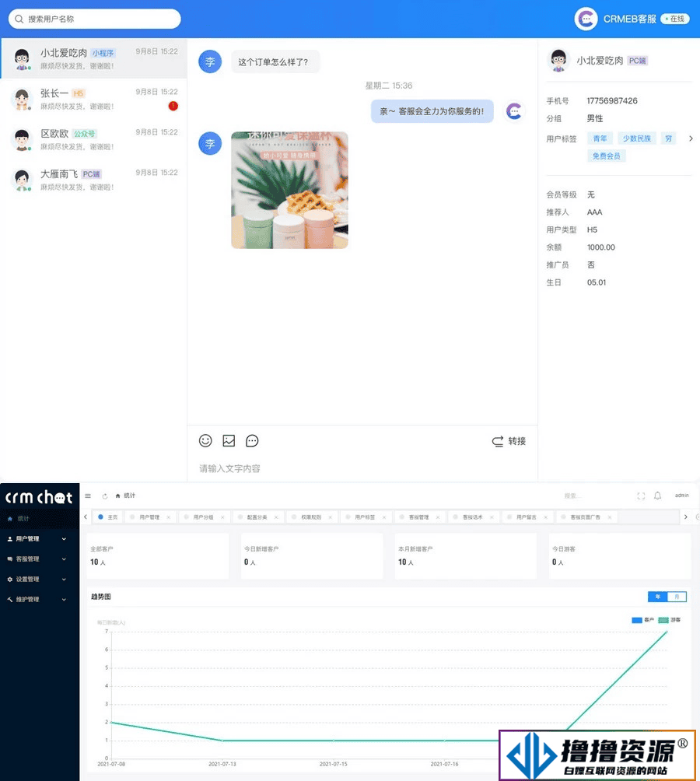Click 区欧欧's avatar in the list
The width and height of the screenshot is (700, 781).
[22, 140]
